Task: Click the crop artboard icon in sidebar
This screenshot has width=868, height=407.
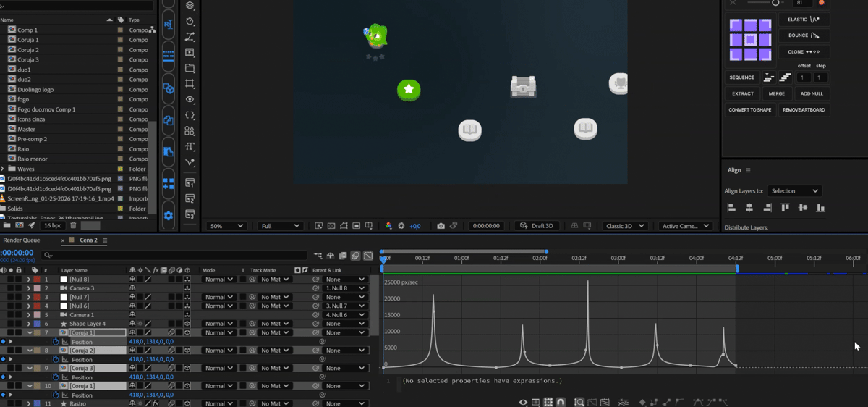Action: (x=190, y=83)
